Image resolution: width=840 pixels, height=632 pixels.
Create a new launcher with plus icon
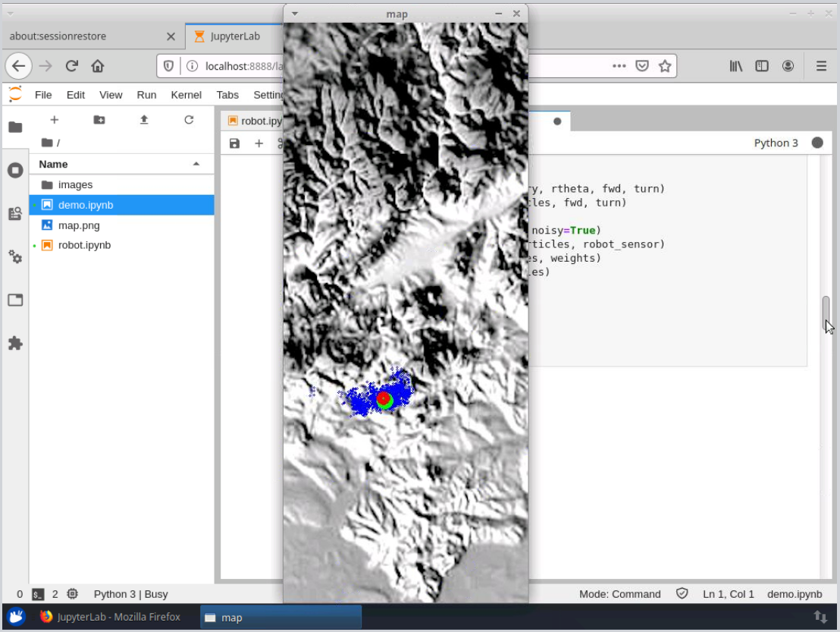click(x=54, y=120)
